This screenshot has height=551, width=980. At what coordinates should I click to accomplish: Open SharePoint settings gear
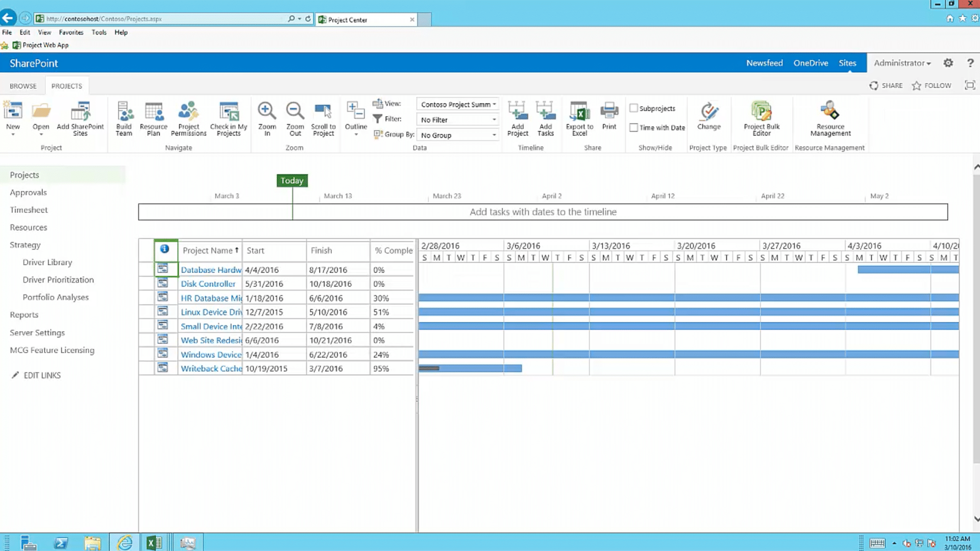[x=948, y=63]
